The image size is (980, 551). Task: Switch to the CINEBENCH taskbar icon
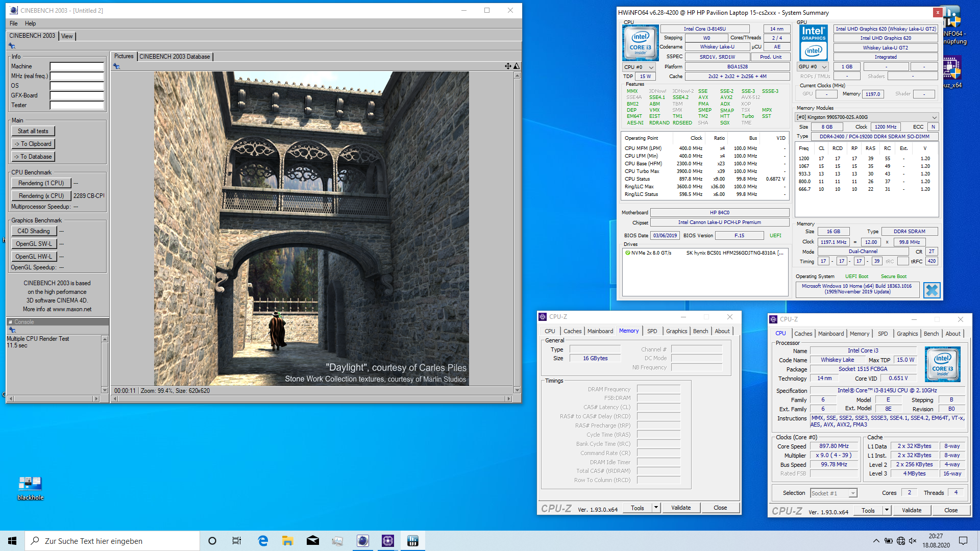362,541
